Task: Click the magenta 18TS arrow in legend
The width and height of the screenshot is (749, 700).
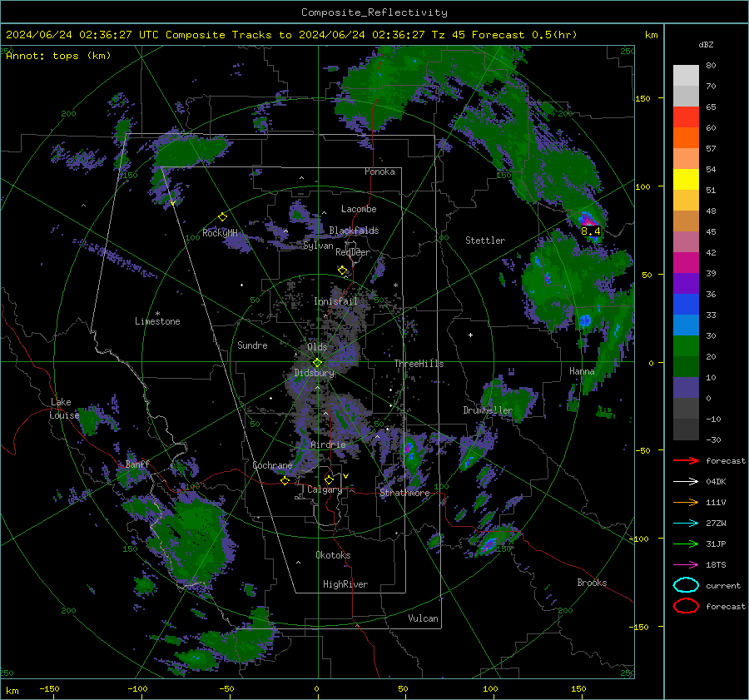Action: [686, 565]
